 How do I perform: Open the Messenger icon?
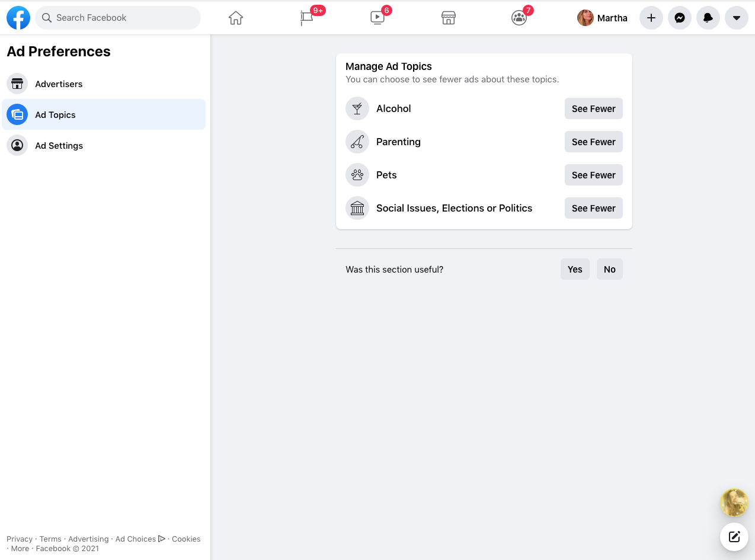click(x=680, y=18)
